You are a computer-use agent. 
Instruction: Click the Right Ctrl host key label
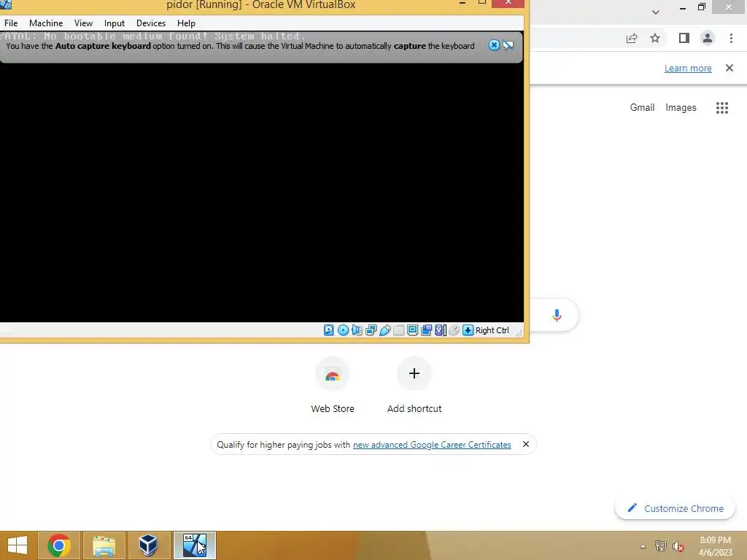click(492, 330)
